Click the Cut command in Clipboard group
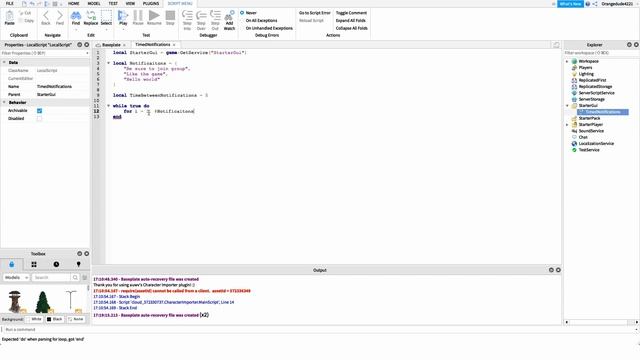Viewport: 640px width, 360px height. click(26, 13)
